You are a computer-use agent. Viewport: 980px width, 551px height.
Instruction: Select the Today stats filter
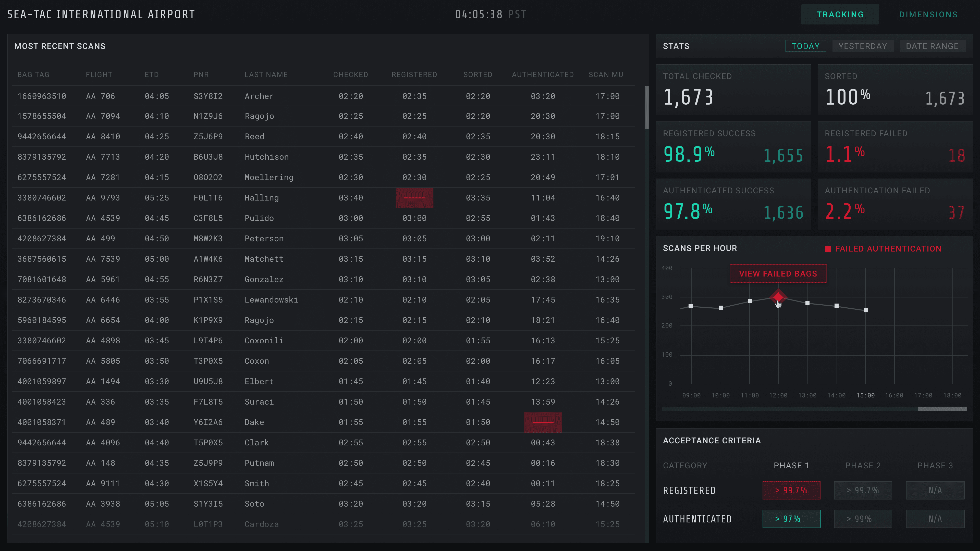[x=805, y=46]
